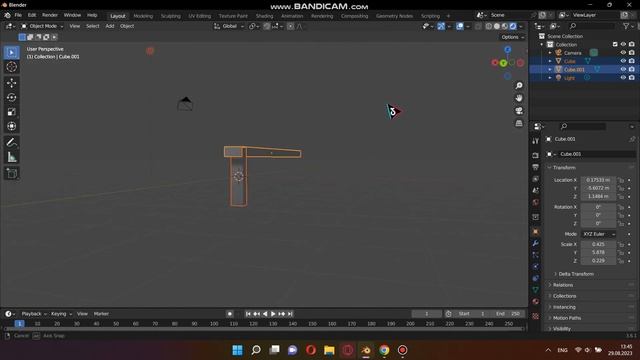Select the Measure tool
This screenshot has width=640, height=360.
click(x=11, y=157)
